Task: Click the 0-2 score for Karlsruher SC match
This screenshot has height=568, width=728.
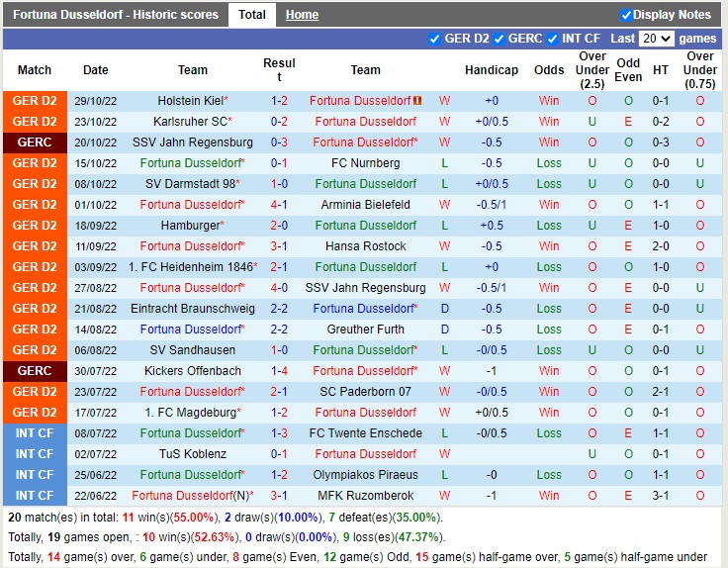Action: (x=279, y=122)
